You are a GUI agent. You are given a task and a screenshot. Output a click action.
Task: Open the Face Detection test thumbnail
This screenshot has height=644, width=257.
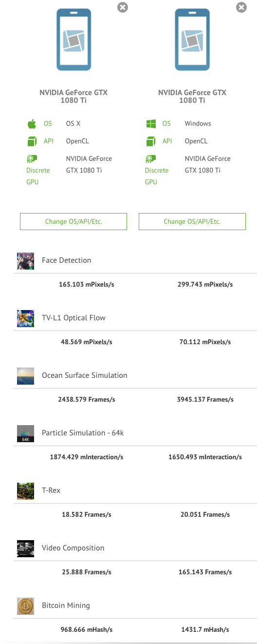click(25, 261)
